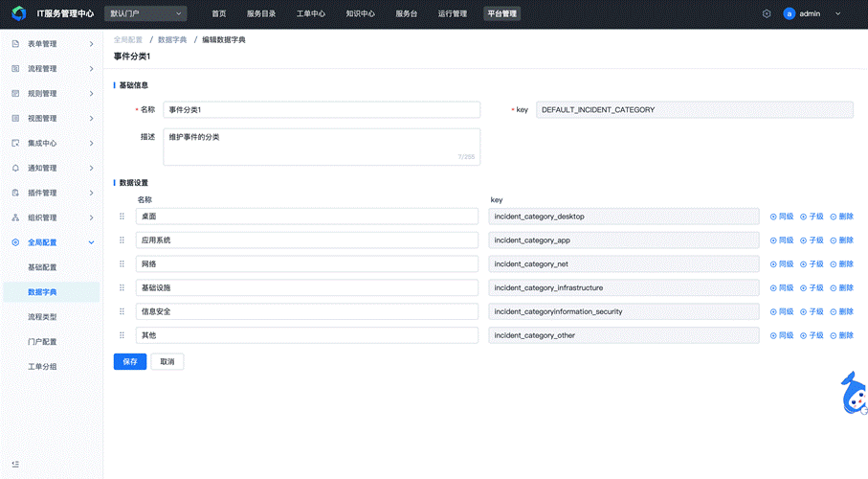Image resolution: width=868 pixels, height=479 pixels.
Task: Open the floating assistant mascot
Action: point(854,393)
